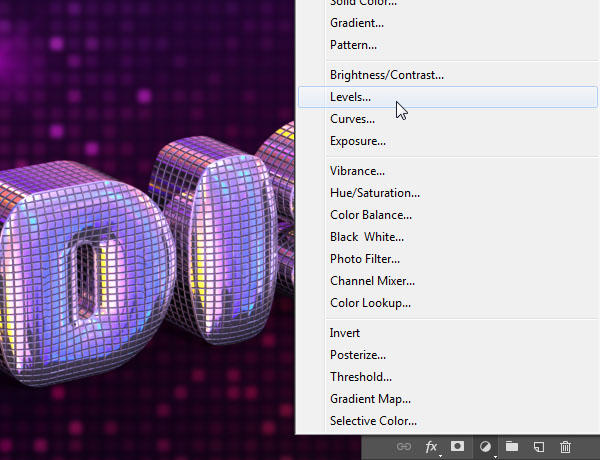Click the new adjustment layer icon
This screenshot has width=600, height=460.
[485, 446]
